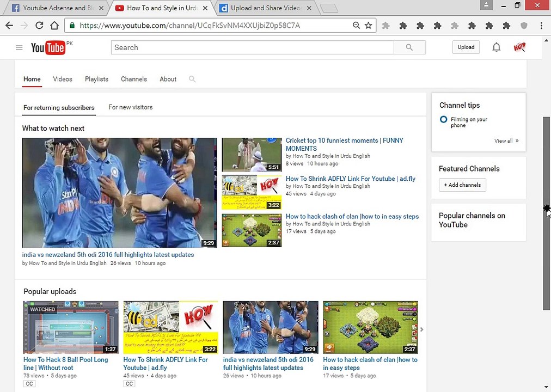The width and height of the screenshot is (551, 392).
Task: Open india vs newzeland thumbnail in Popular uploads
Action: (271, 327)
